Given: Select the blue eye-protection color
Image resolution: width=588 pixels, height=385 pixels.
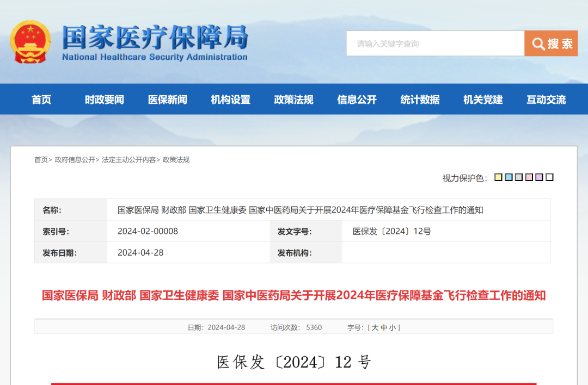Looking at the screenshot, I should pos(509,177).
